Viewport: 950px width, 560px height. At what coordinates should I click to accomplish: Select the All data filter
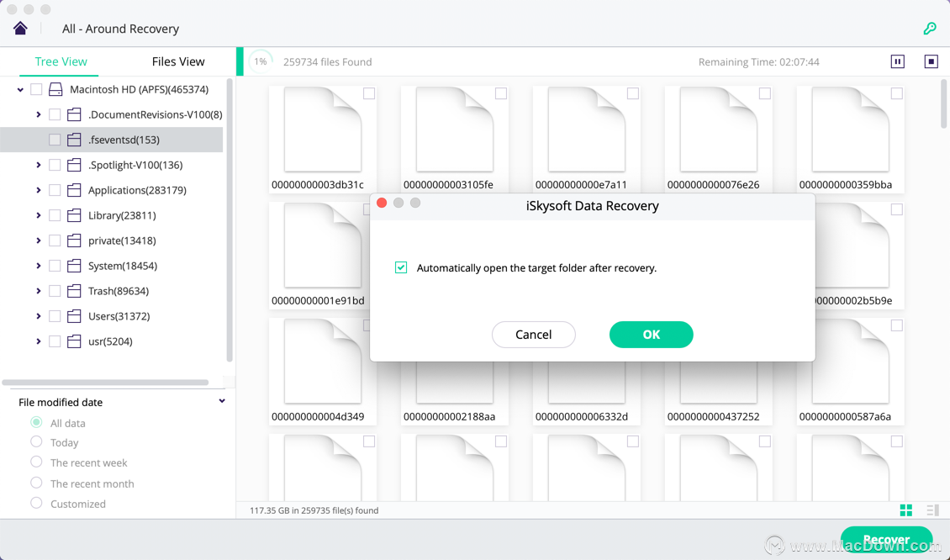(36, 422)
